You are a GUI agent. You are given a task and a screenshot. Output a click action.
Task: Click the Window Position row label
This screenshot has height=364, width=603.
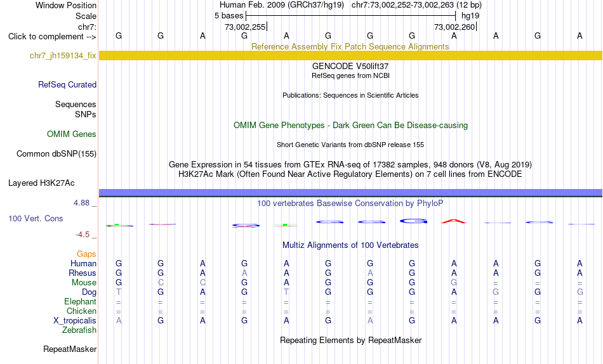click(66, 5)
